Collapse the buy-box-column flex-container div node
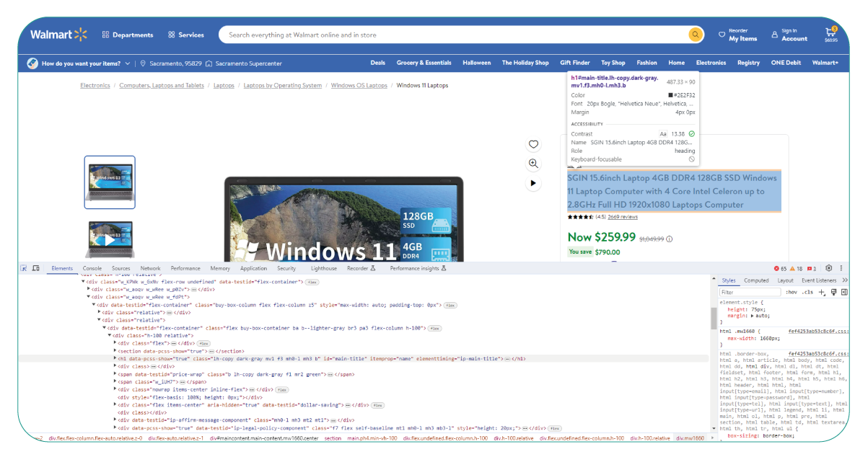Screen dimensions: 868x457 [x=94, y=305]
